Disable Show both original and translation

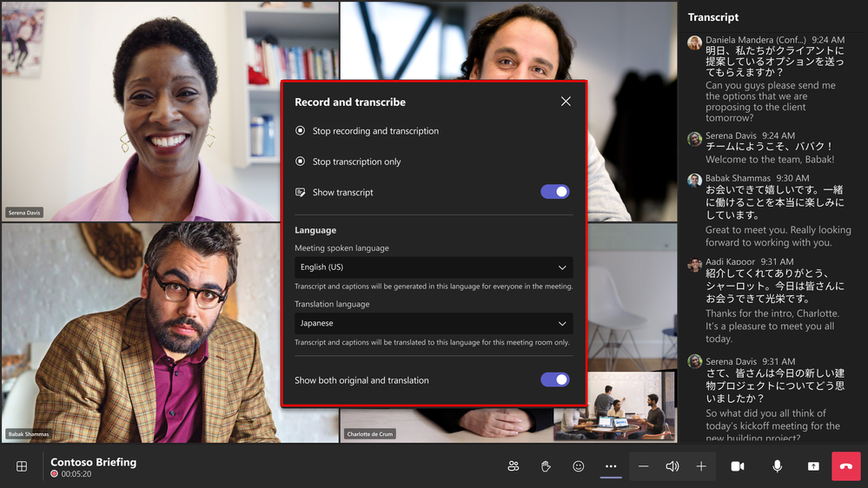click(555, 379)
